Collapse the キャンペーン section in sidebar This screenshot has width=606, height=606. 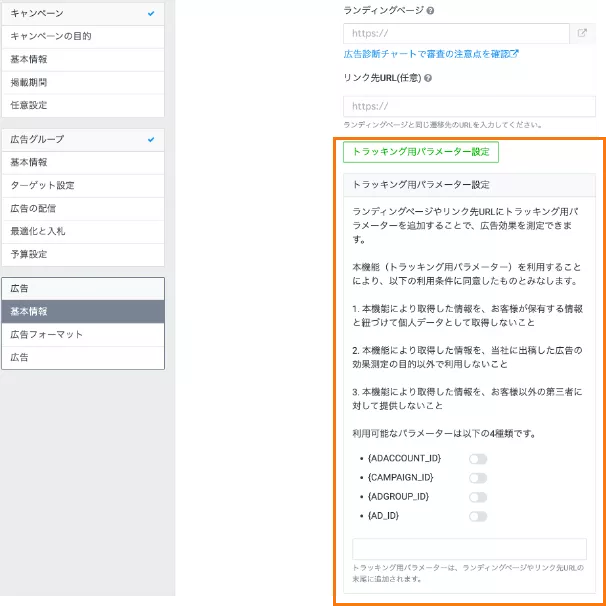150,14
